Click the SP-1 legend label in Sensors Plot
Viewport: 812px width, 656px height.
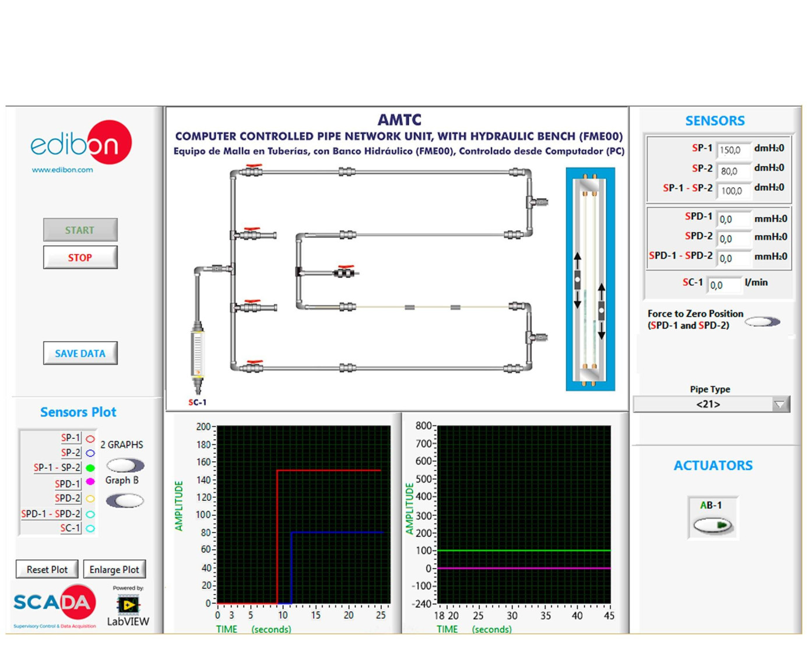pyautogui.click(x=71, y=438)
